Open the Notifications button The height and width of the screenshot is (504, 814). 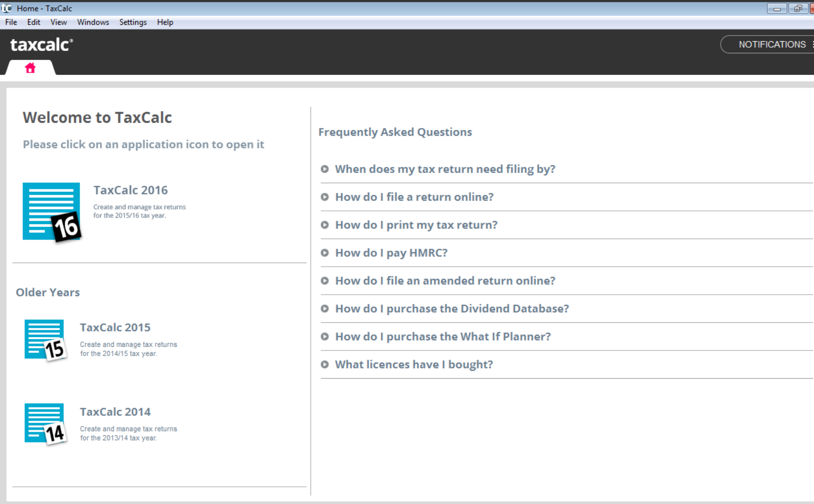pos(767,44)
